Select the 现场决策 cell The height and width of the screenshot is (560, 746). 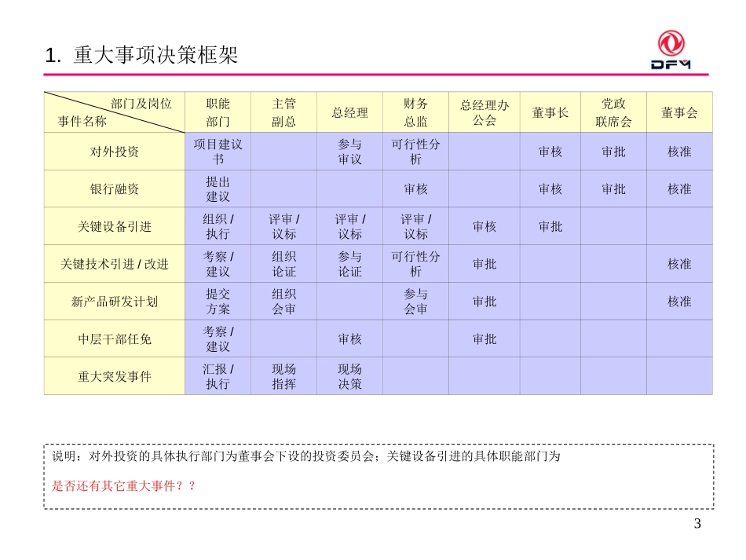tap(349, 376)
